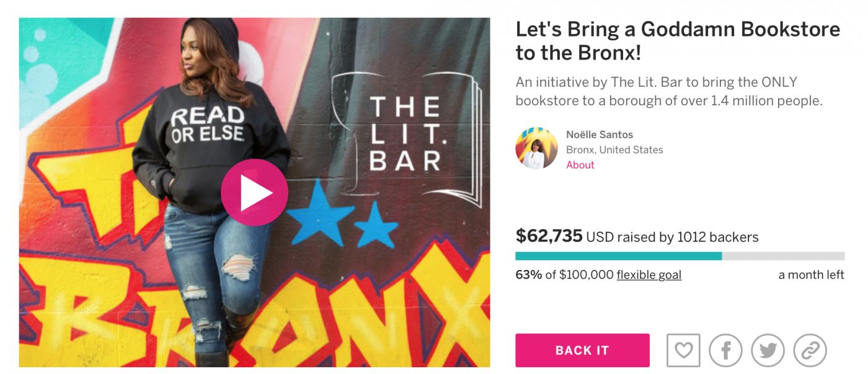This screenshot has width=868, height=374.
Task: Click the flexible goal link
Action: (x=649, y=275)
